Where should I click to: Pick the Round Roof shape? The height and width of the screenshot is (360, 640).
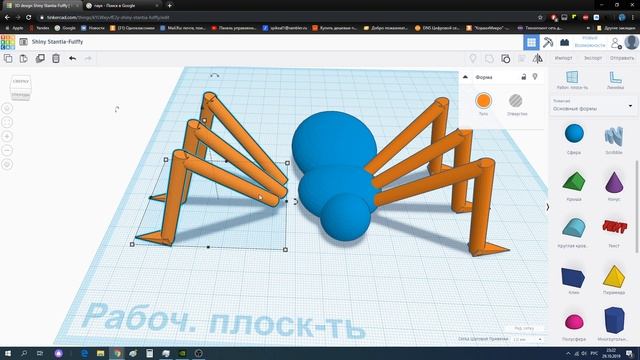(x=573, y=227)
